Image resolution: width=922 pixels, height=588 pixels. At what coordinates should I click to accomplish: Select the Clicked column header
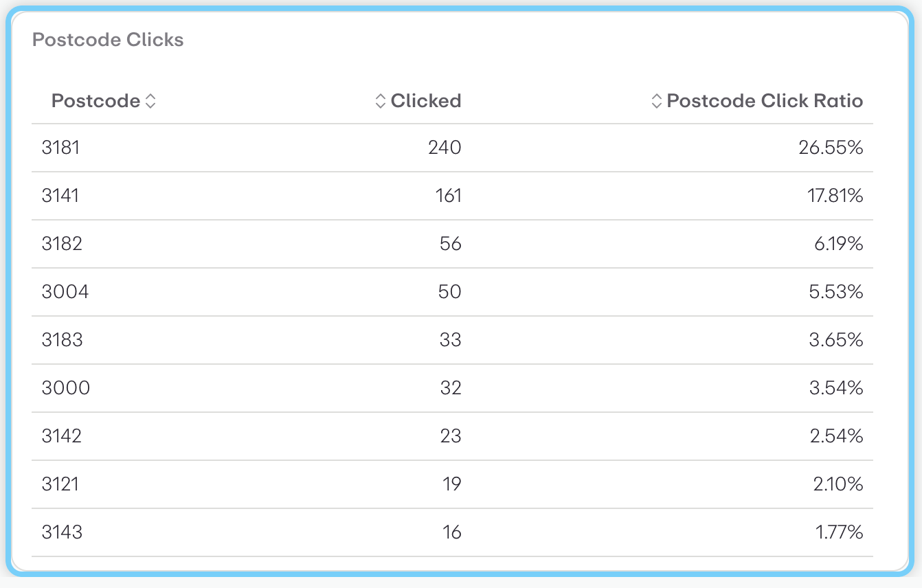tap(426, 100)
